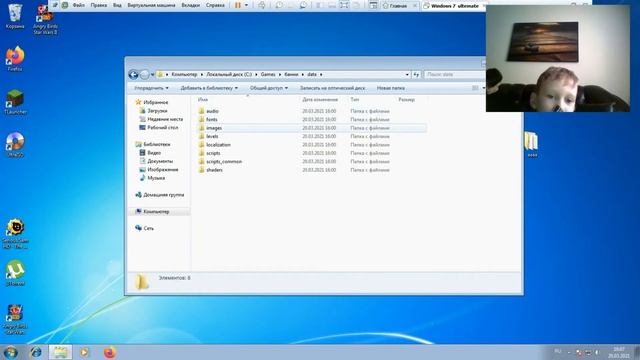Screen dimensions: 640x360
Task: Click the Windows Start orb
Action: tap(11, 352)
